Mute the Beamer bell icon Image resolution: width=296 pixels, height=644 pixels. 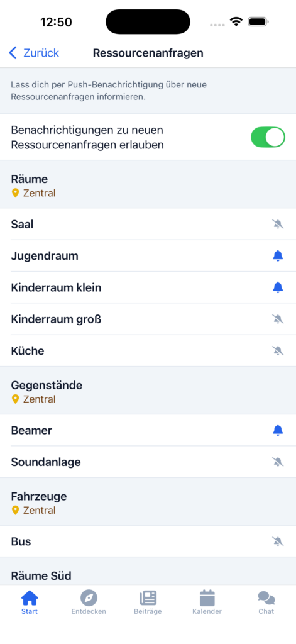(278, 430)
